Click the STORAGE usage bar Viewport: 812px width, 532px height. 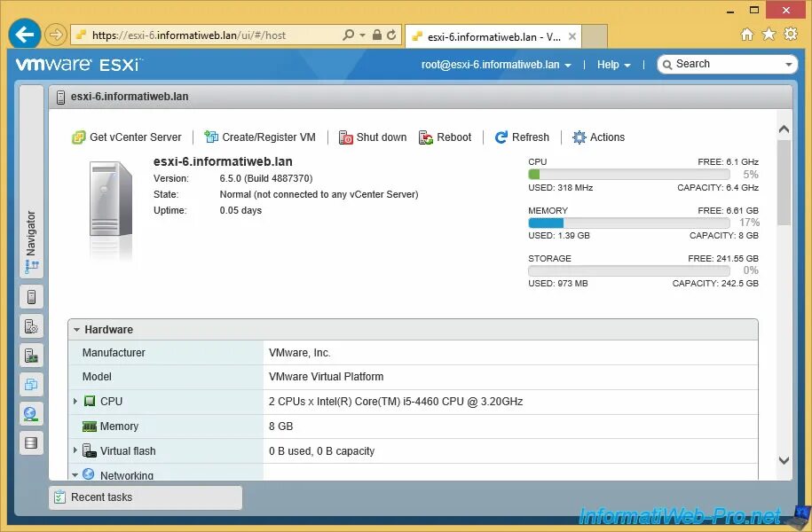(628, 270)
